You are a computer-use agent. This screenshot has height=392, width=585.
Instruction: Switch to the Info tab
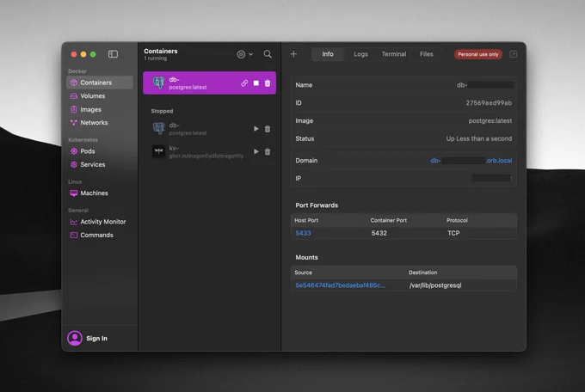328,54
